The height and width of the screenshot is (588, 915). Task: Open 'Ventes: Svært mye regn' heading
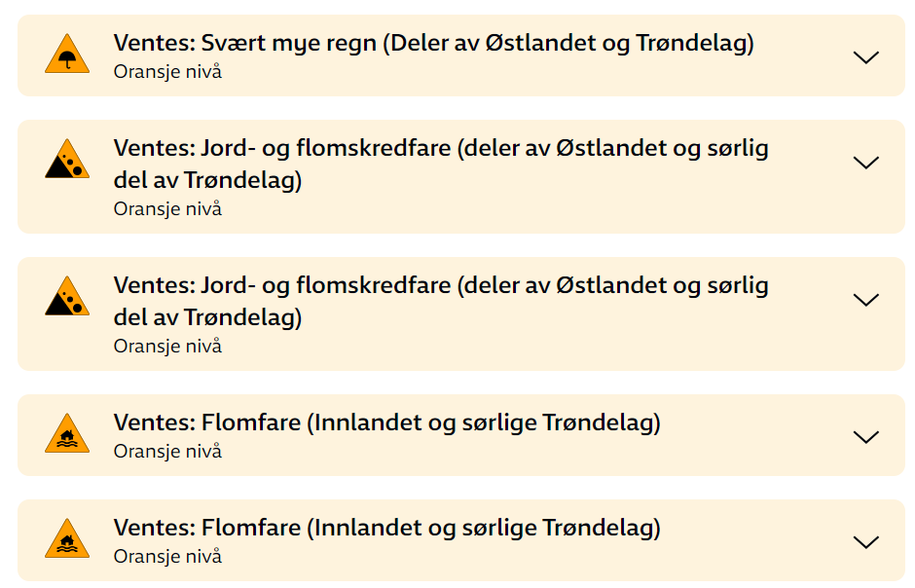tap(433, 43)
